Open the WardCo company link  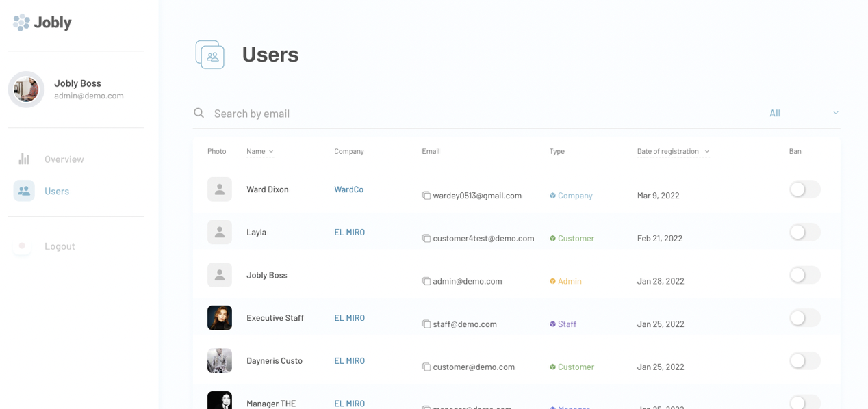(x=348, y=189)
